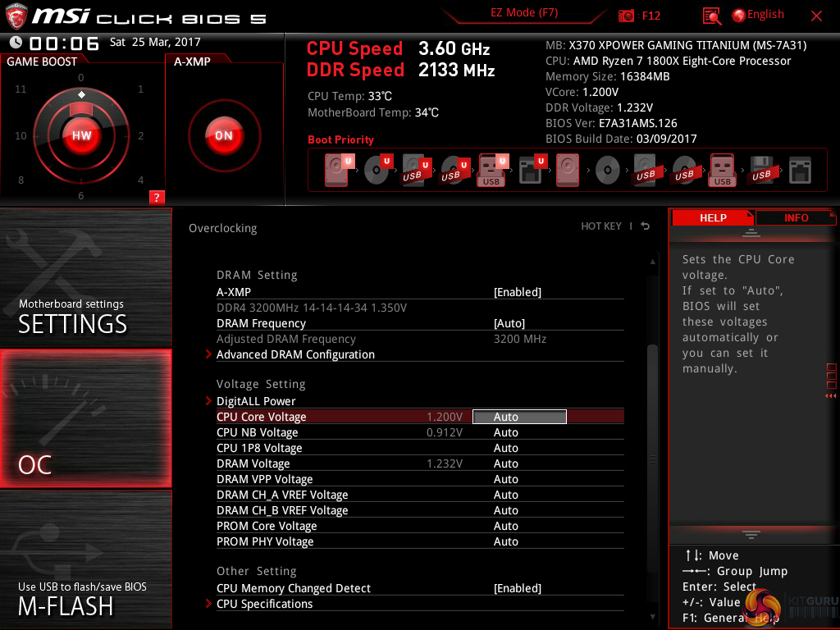This screenshot has width=840, height=630.
Task: Click the Game Boost dial ring
Action: [81, 135]
